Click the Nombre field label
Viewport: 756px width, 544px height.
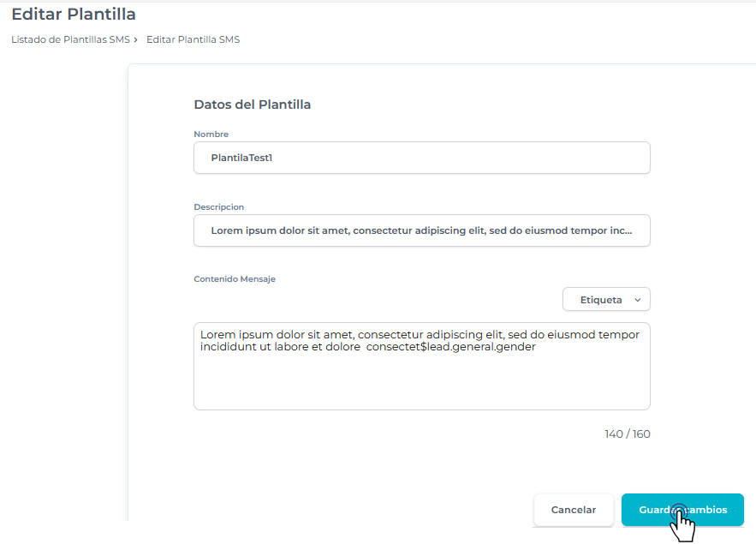tap(211, 135)
